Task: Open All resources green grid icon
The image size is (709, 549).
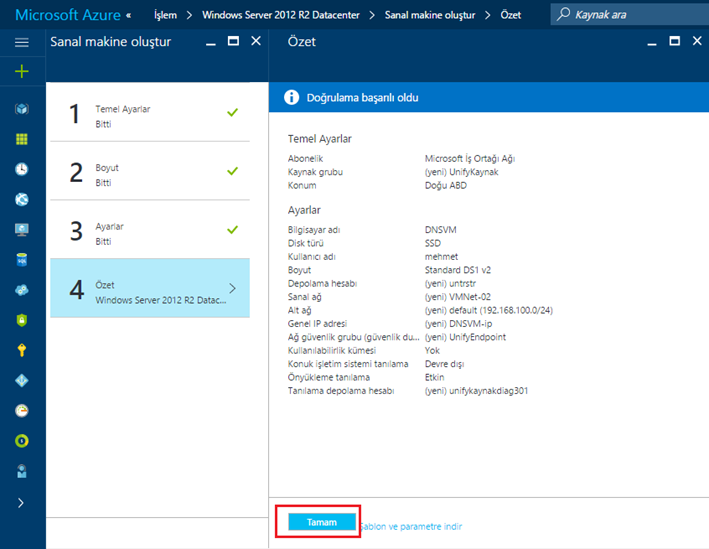Action: click(x=22, y=139)
